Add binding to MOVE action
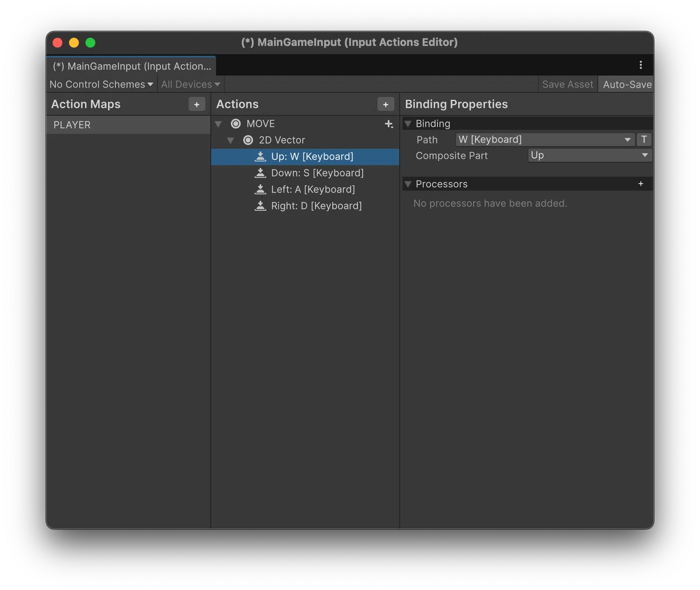 389,124
